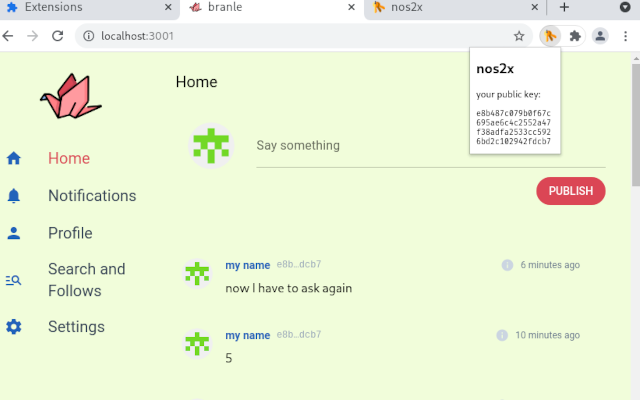This screenshot has width=640, height=400.
Task: Reload the page with the refresh button
Action: pyautogui.click(x=57, y=36)
